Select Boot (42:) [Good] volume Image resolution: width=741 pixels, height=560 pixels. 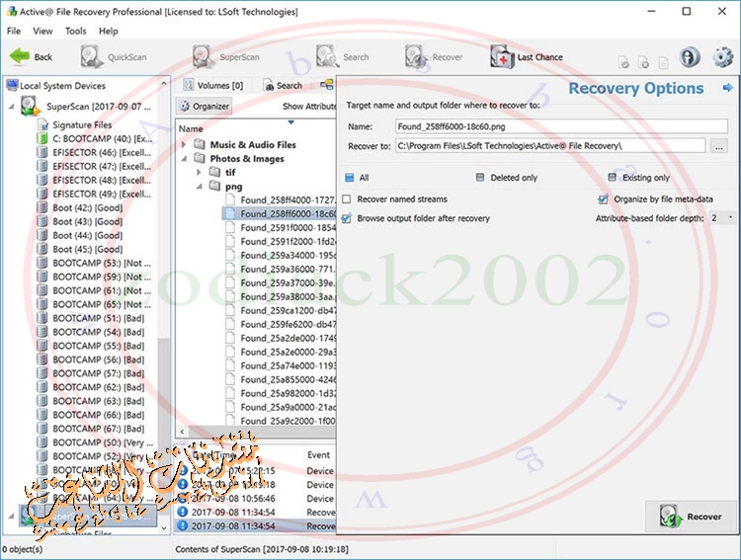pos(80,207)
